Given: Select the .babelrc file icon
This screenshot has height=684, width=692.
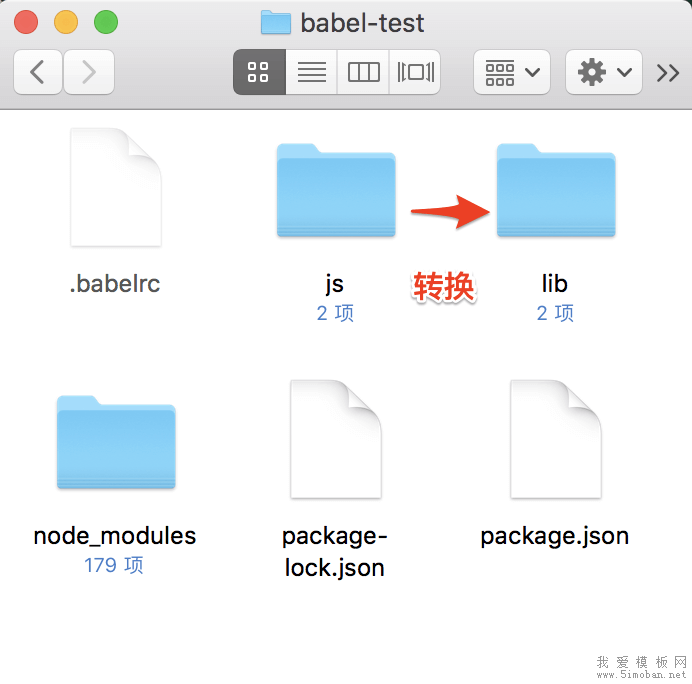Looking at the screenshot, I should point(115,188).
